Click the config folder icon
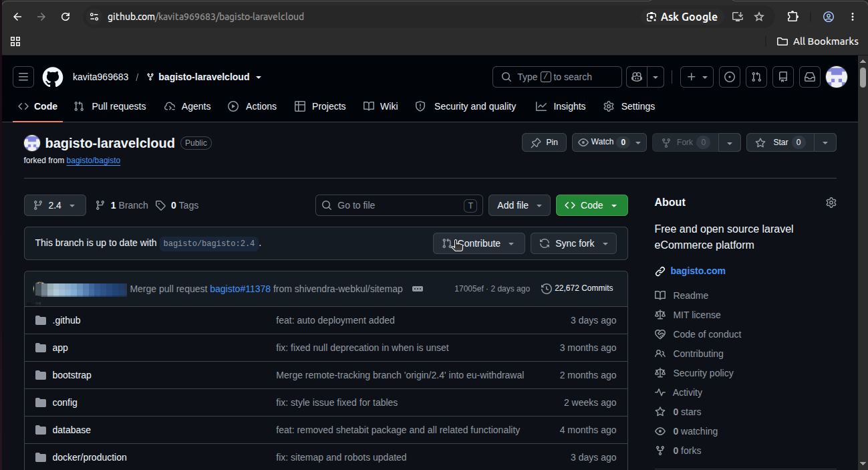Viewport: 868px width, 470px height. (x=41, y=402)
